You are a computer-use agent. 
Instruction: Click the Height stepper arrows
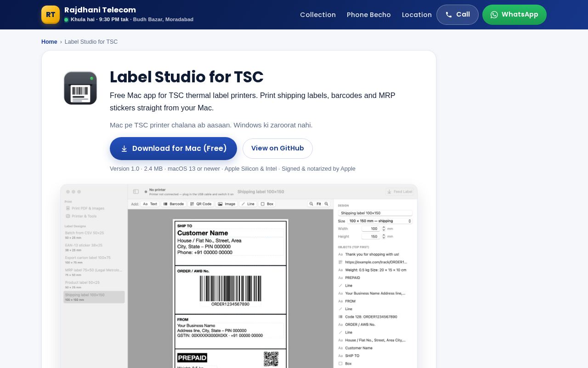[x=384, y=236]
